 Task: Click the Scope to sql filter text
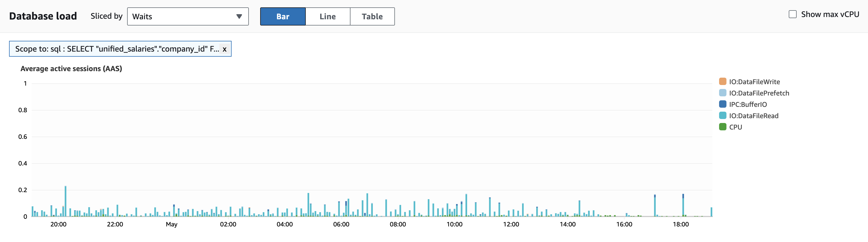click(117, 49)
